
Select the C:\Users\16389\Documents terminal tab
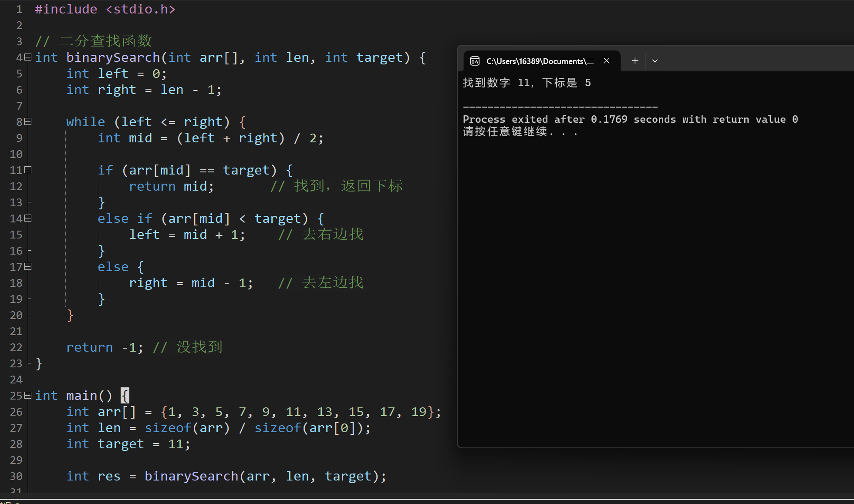pos(539,61)
